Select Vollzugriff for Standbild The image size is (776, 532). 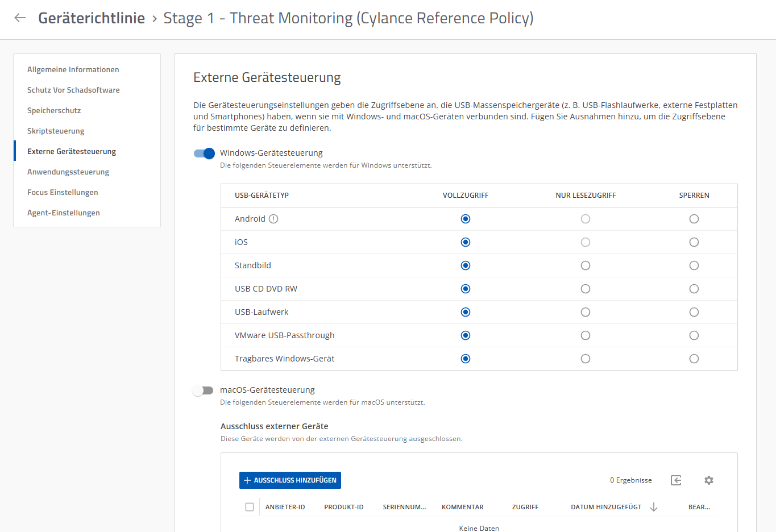point(466,265)
